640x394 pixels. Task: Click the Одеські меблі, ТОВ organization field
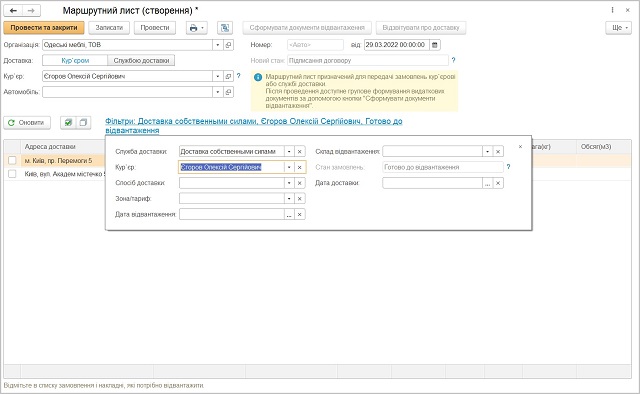click(x=127, y=45)
